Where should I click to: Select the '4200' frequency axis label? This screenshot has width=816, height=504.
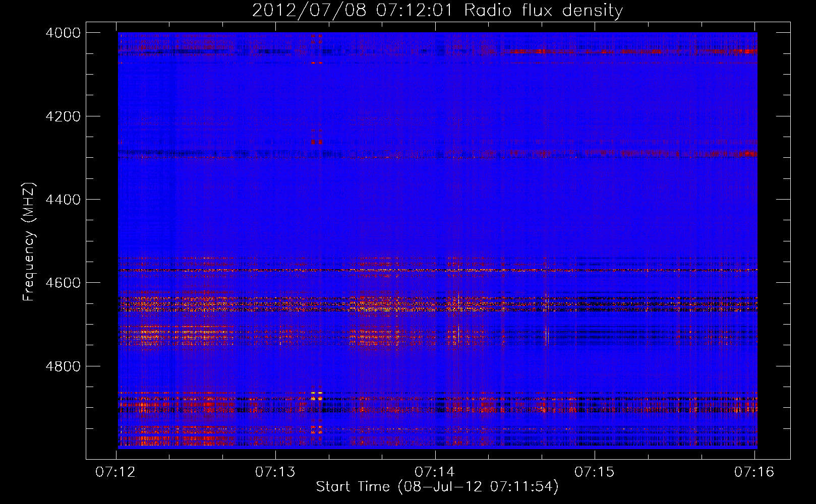pos(63,116)
